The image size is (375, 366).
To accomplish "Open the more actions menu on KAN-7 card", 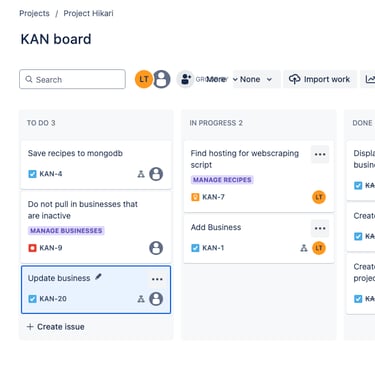I will point(320,154).
